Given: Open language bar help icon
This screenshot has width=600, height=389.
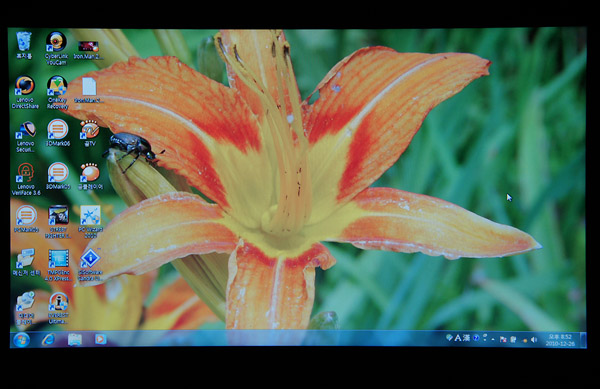Looking at the screenshot, I should click(476, 338).
